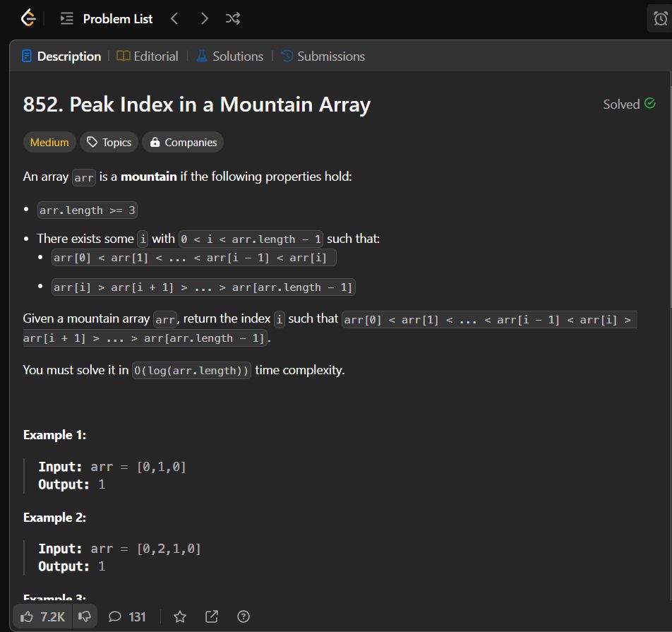Open the Problem List panel
Screen dimensions: 672x632
pyautogui.click(x=107, y=19)
